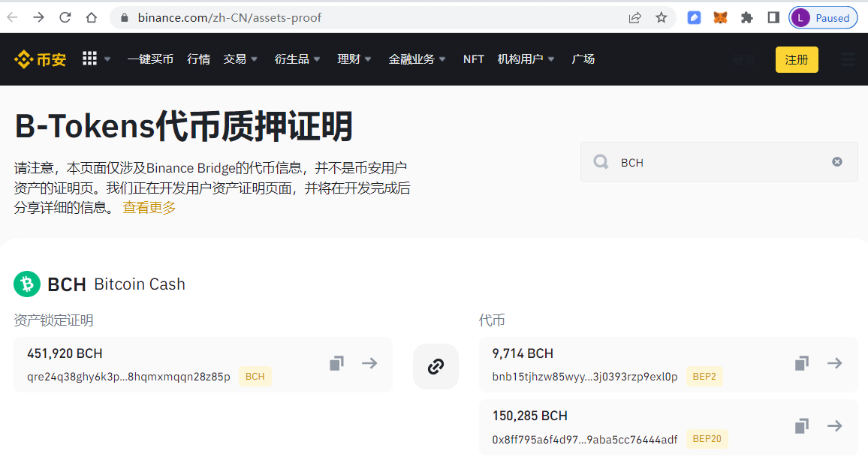Open 广场 menu item
This screenshot has width=868, height=466.
click(x=583, y=59)
